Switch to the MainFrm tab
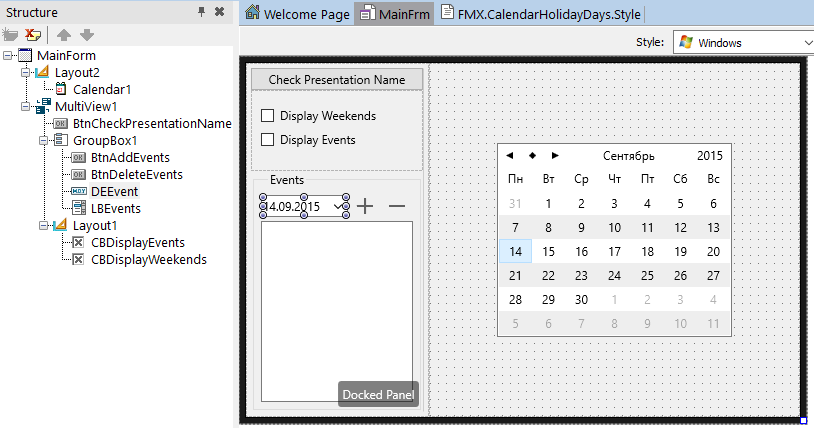 (x=396, y=14)
